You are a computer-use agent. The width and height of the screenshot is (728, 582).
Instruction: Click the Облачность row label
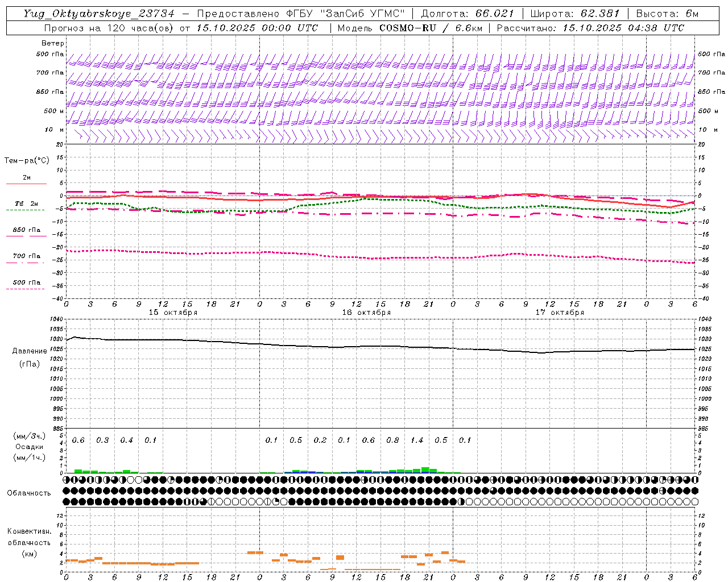point(29,493)
